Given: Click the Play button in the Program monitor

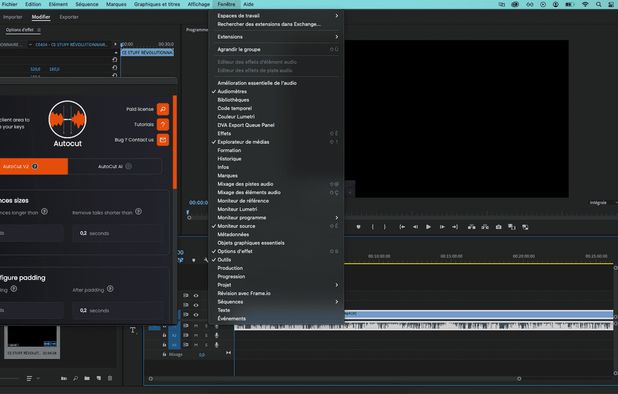Looking at the screenshot, I should pyautogui.click(x=428, y=227).
